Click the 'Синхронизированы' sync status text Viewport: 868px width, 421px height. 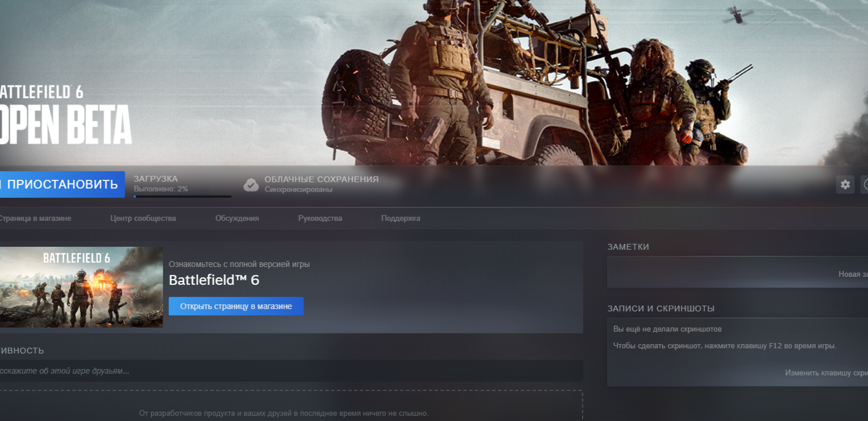[x=299, y=190]
